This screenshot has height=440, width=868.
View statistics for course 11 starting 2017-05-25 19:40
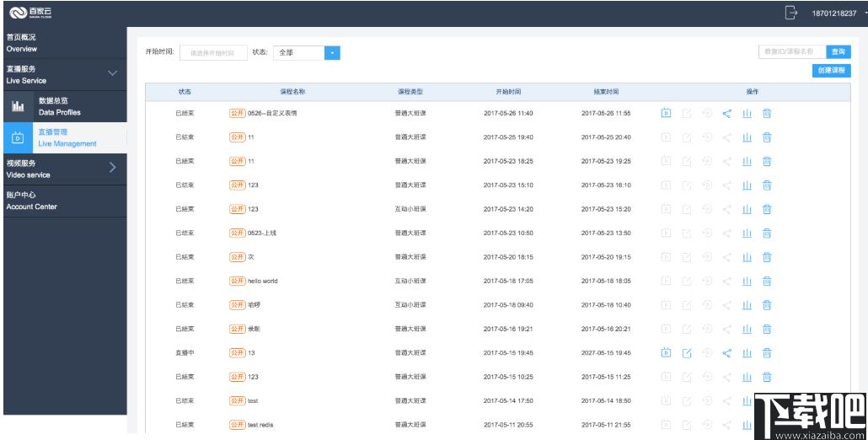747,137
